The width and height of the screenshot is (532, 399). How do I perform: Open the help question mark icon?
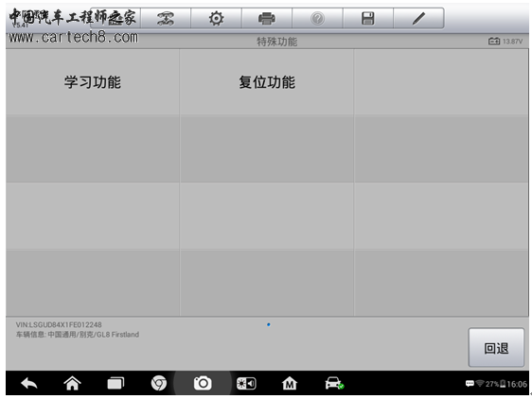click(317, 18)
